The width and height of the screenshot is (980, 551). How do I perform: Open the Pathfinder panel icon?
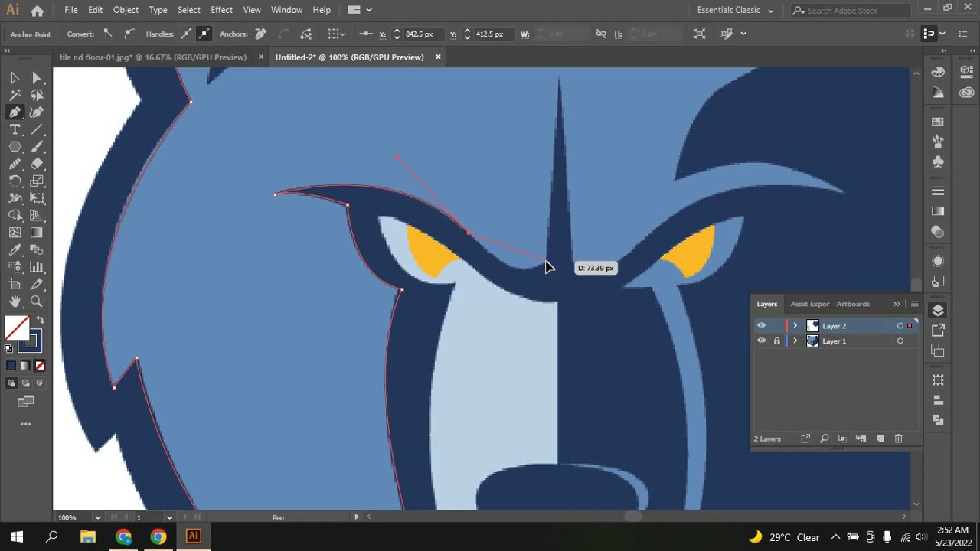click(x=938, y=419)
